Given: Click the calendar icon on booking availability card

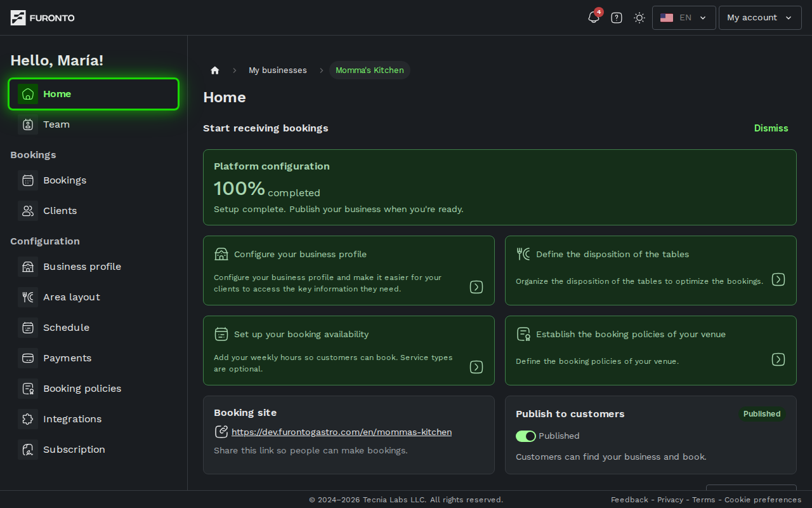Looking at the screenshot, I should 221,334.
